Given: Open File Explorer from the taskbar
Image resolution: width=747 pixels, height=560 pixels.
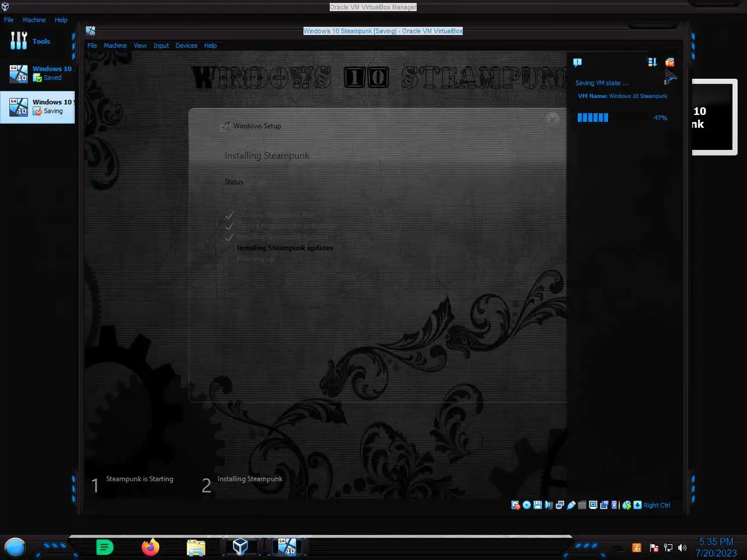Looking at the screenshot, I should pyautogui.click(x=196, y=547).
